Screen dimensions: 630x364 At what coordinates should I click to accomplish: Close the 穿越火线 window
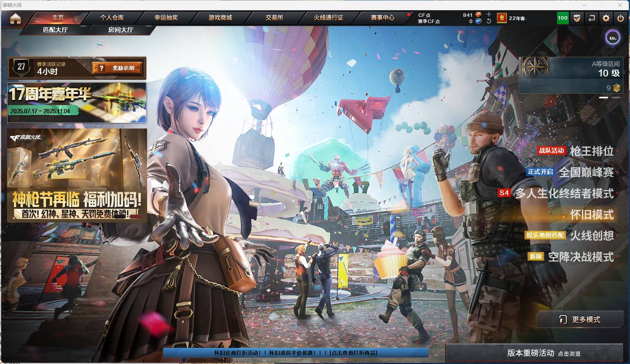[620, 5]
